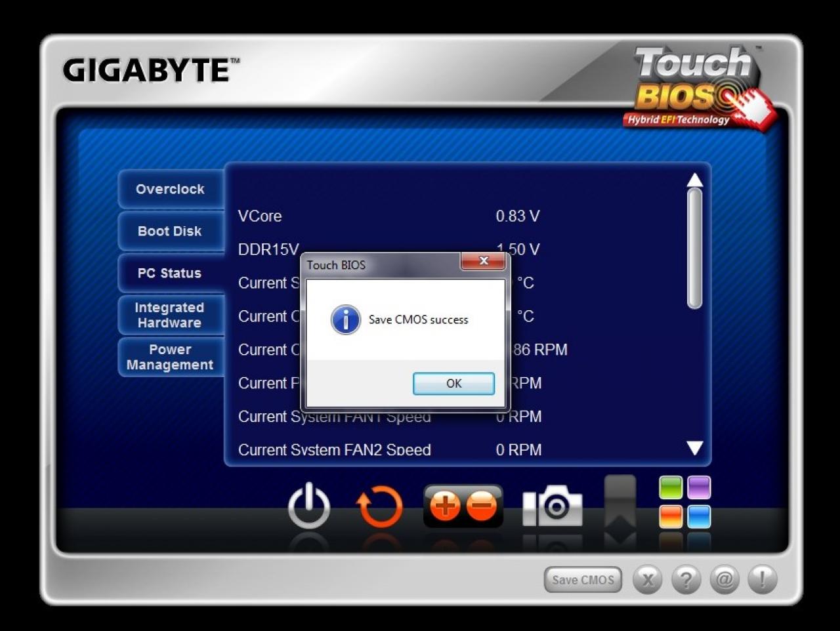Close the Touch BIOS dialog with red X
Screen dimensions: 840x631
point(484,261)
